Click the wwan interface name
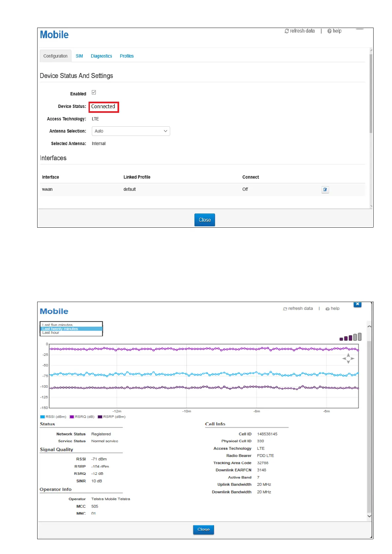The width and height of the screenshot is (392, 554). pyautogui.click(x=47, y=189)
